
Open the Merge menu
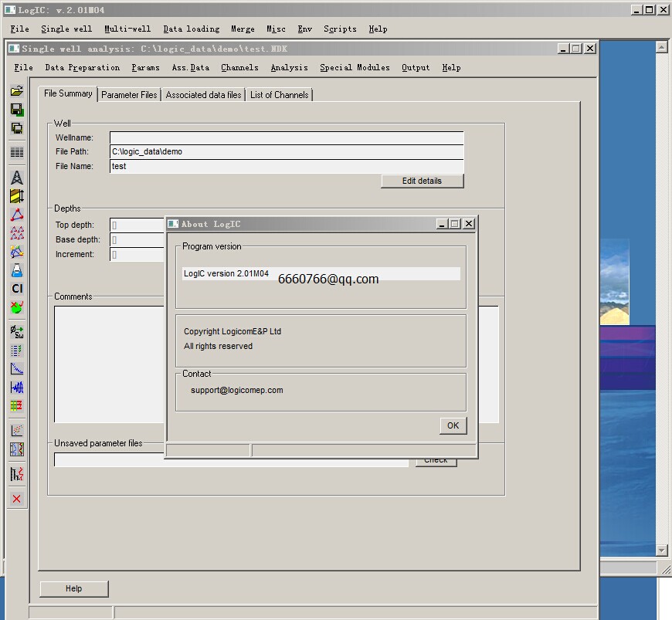coord(243,29)
